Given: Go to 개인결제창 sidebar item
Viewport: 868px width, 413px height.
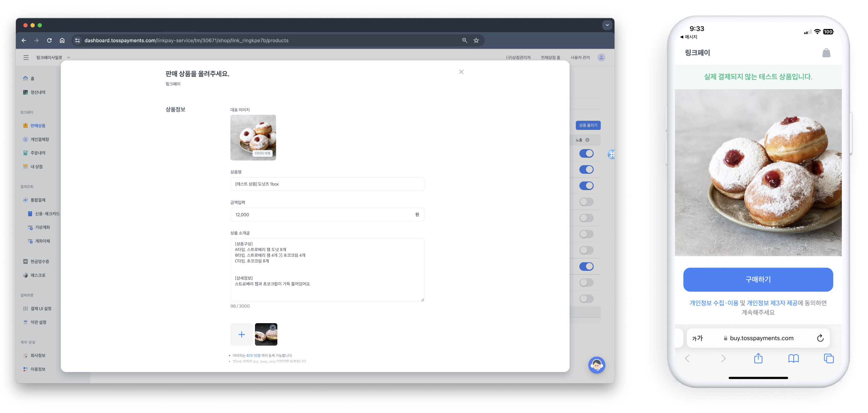Looking at the screenshot, I should pos(39,139).
